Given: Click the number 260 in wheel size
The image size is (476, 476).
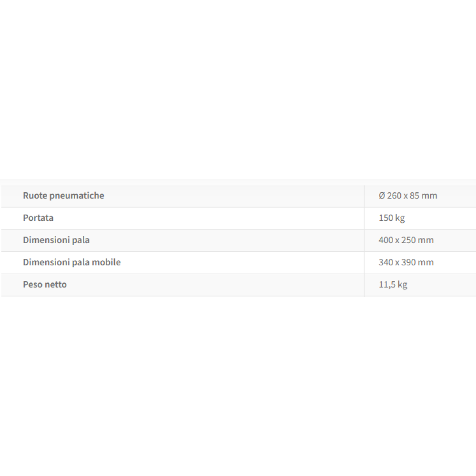Looking at the screenshot, I should [x=394, y=196].
